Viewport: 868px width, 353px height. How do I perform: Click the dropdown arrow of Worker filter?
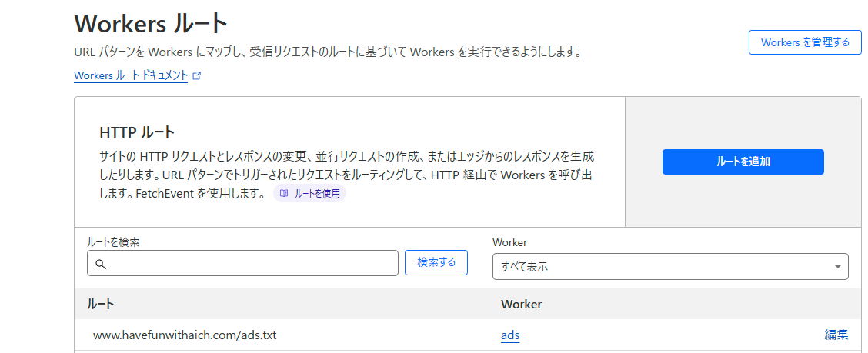pos(837,267)
